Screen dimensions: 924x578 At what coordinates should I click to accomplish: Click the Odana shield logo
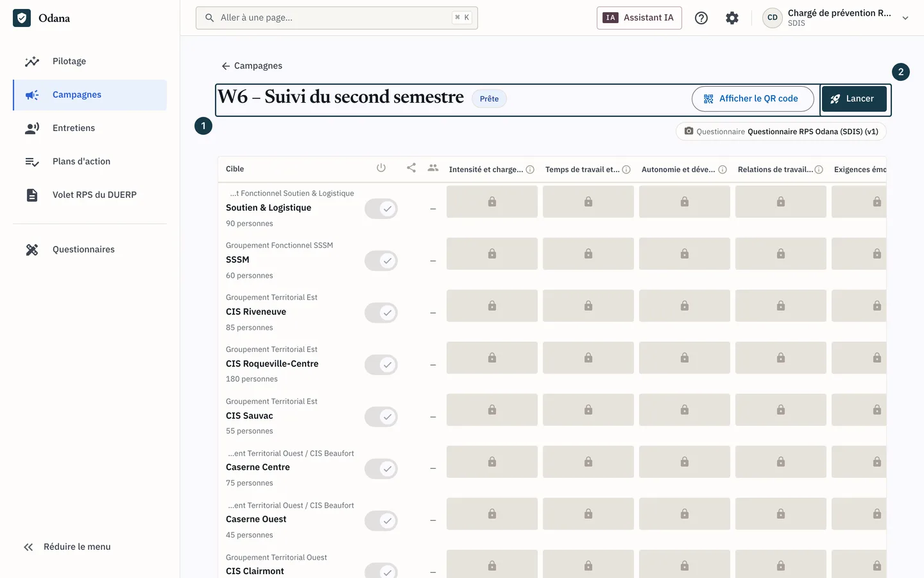tap(22, 18)
